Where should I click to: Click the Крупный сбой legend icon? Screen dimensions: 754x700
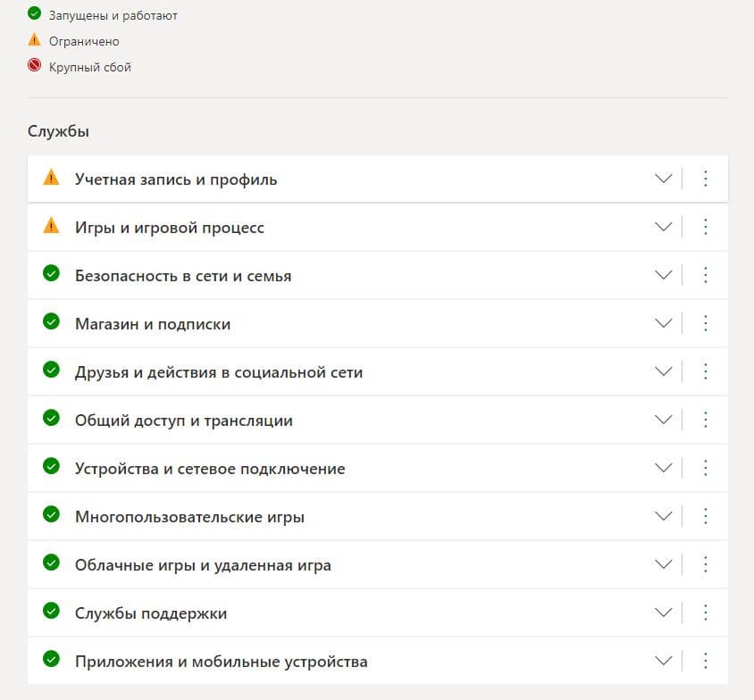(x=35, y=66)
